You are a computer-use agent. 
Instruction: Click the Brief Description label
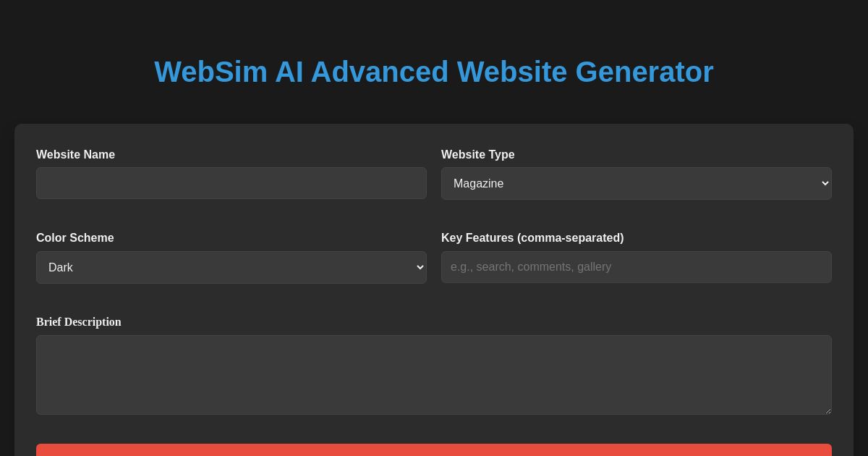pos(79,322)
